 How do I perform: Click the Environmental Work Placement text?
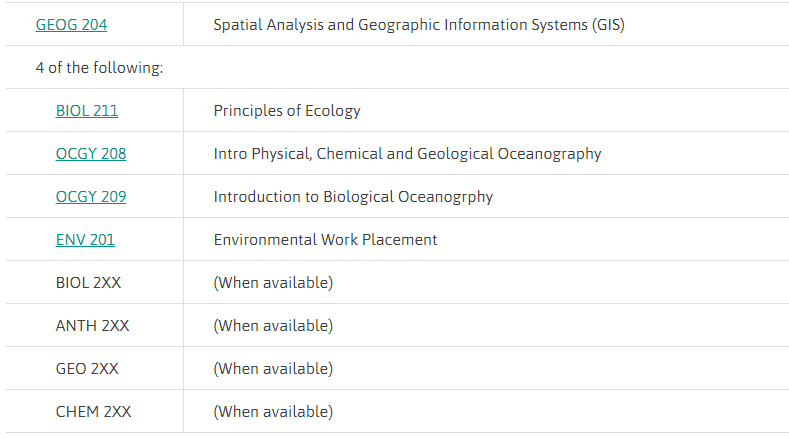pyautogui.click(x=325, y=240)
